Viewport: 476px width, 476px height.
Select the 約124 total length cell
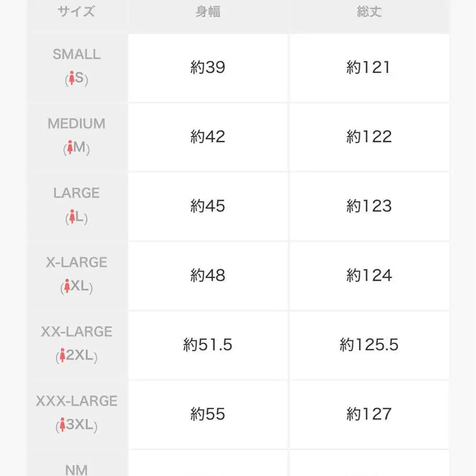click(370, 276)
